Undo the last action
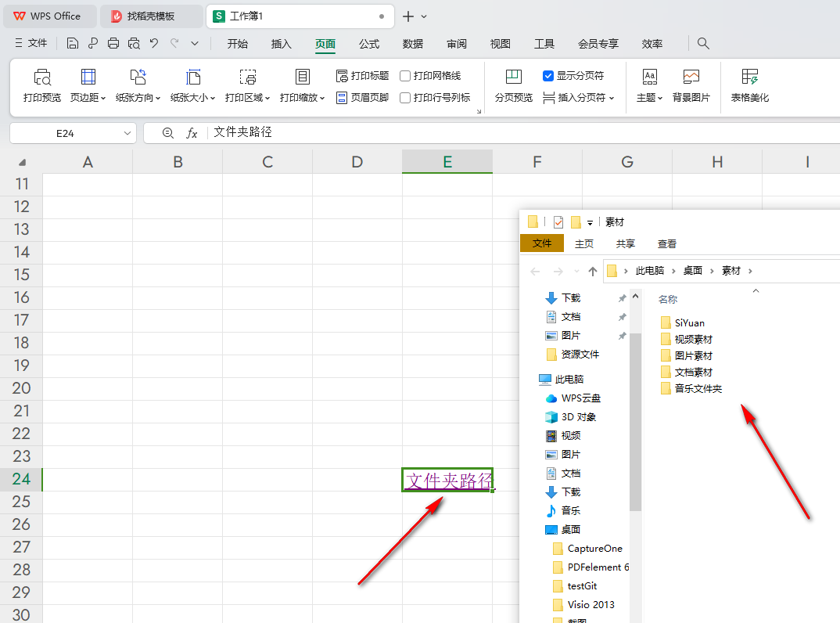 (154, 43)
